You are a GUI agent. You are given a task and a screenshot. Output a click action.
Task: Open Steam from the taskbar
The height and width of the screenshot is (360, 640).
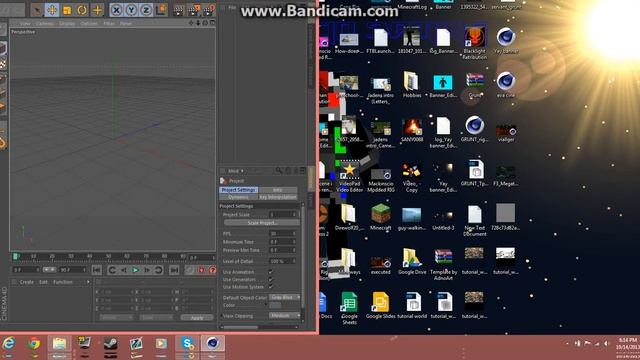point(110,344)
